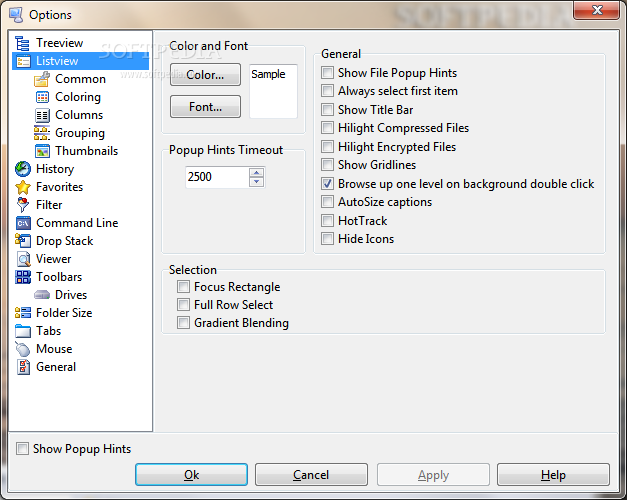The width and height of the screenshot is (627, 500).
Task: Open the Favorites star icon entry
Action: [22, 187]
